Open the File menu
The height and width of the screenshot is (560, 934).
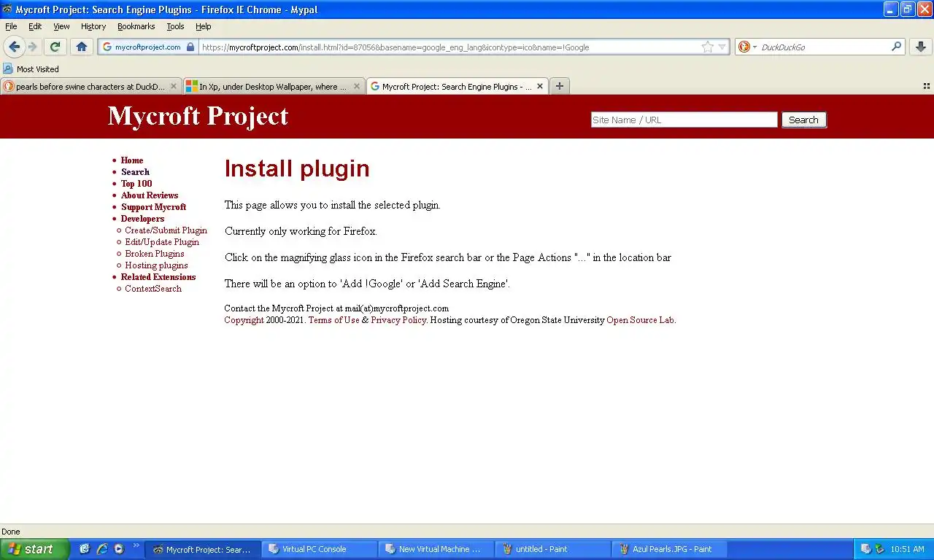[x=11, y=26]
